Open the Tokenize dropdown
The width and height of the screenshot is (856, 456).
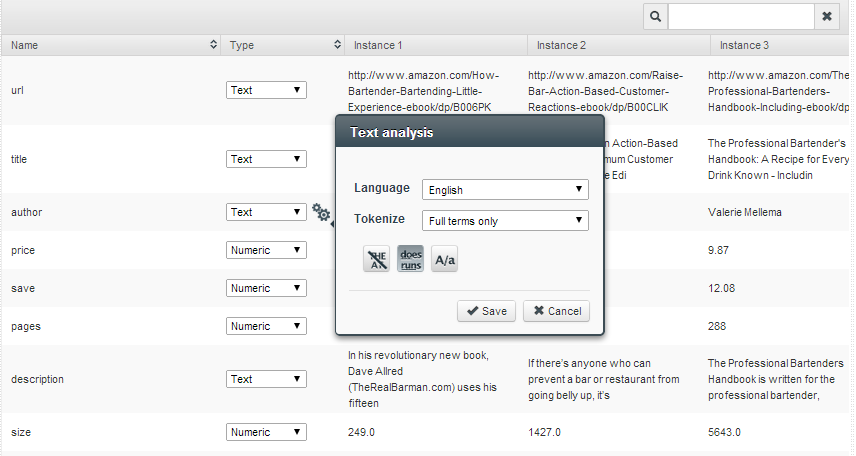[x=505, y=221]
